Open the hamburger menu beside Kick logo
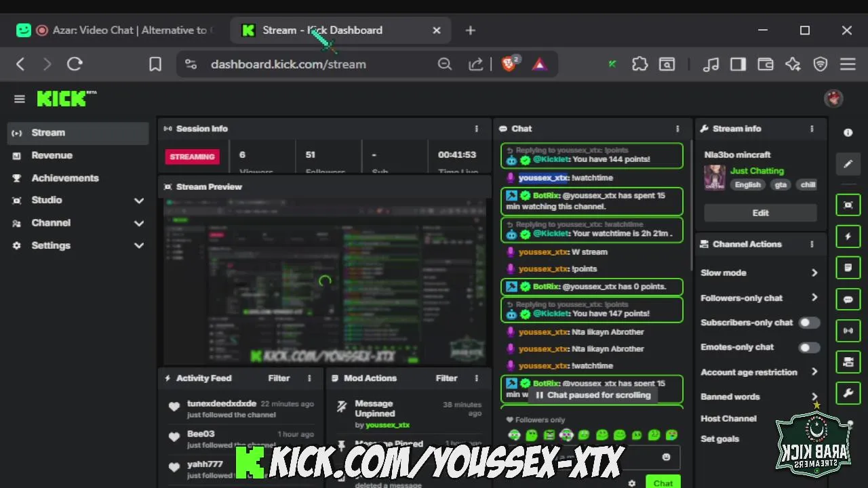868x488 pixels. tap(19, 99)
